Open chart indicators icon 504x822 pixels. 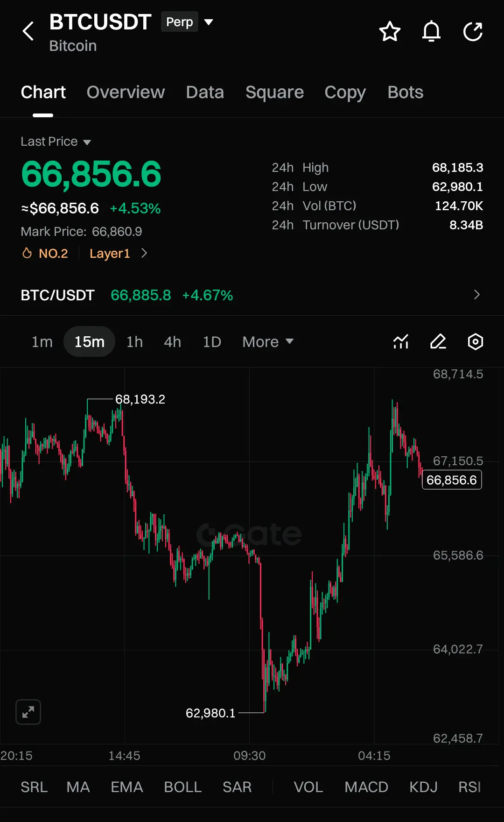point(401,341)
